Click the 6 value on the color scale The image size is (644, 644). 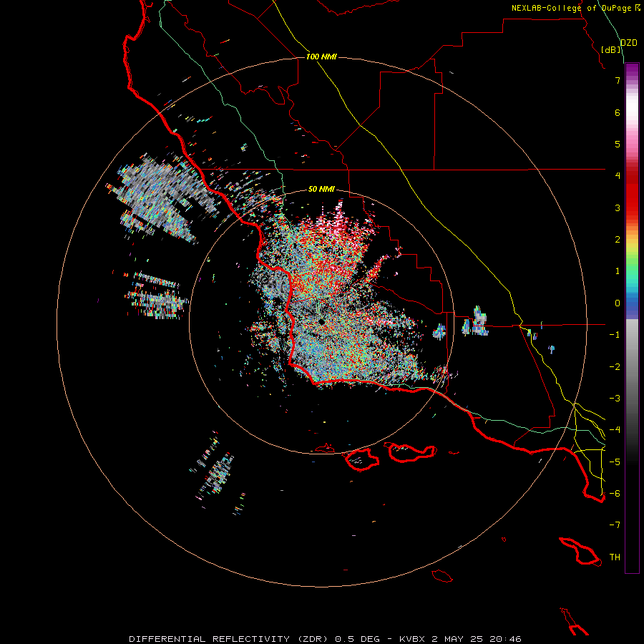[x=618, y=112]
